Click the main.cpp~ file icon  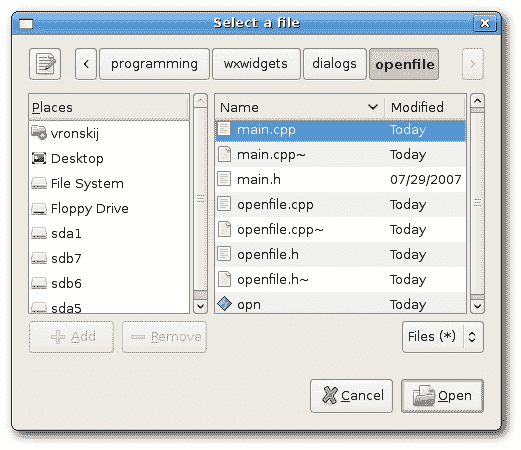[224, 154]
